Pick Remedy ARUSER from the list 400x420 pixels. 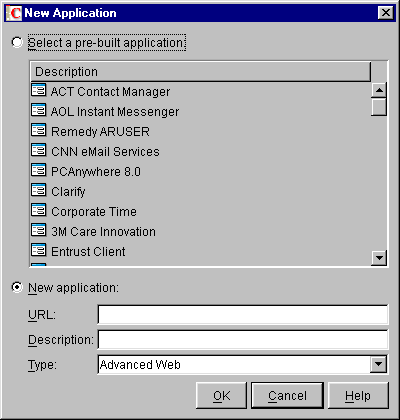[x=100, y=131]
